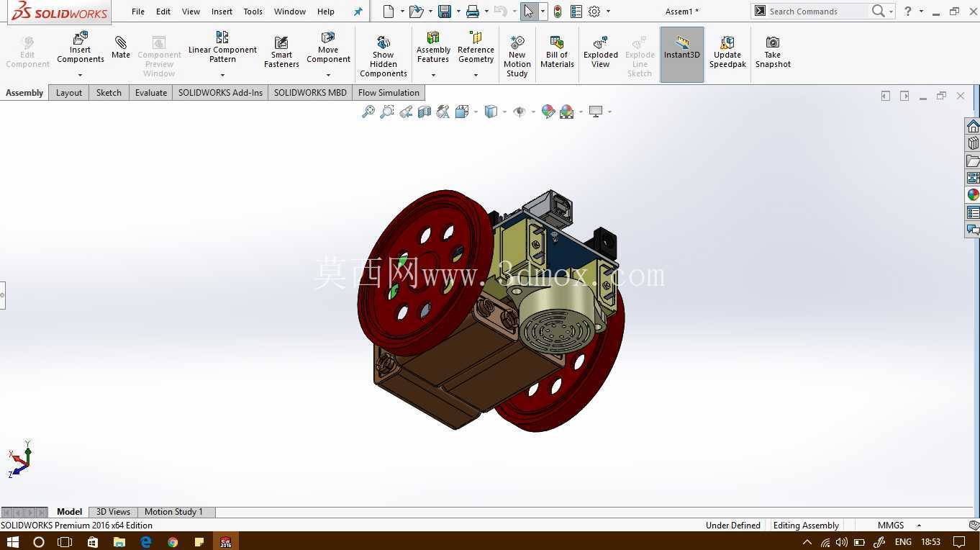Click the Edit Appearance icon

[548, 112]
